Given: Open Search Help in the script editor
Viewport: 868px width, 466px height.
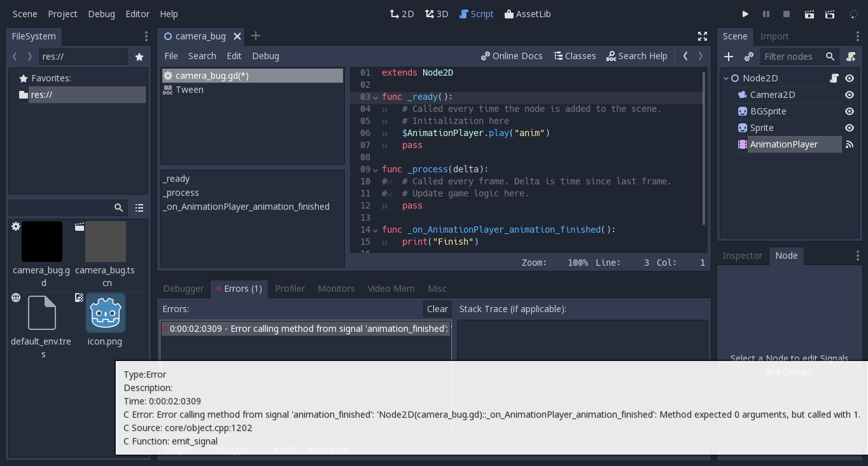Looking at the screenshot, I should point(637,56).
